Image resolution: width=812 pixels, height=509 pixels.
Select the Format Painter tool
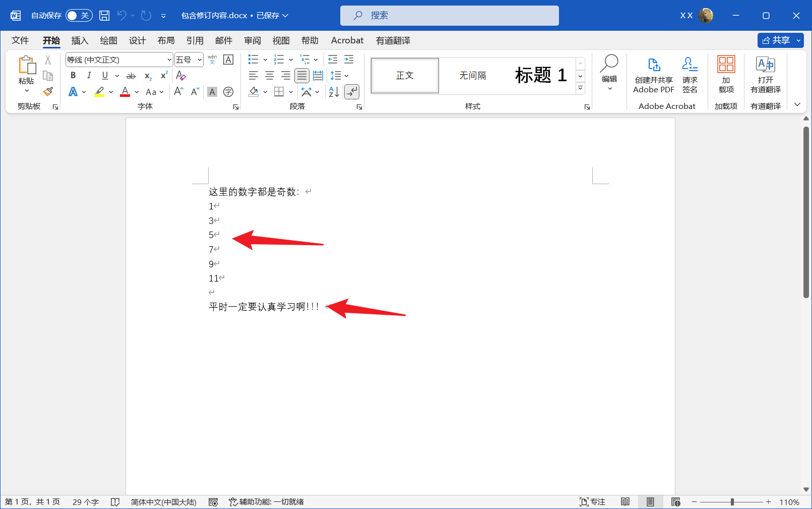[x=48, y=91]
